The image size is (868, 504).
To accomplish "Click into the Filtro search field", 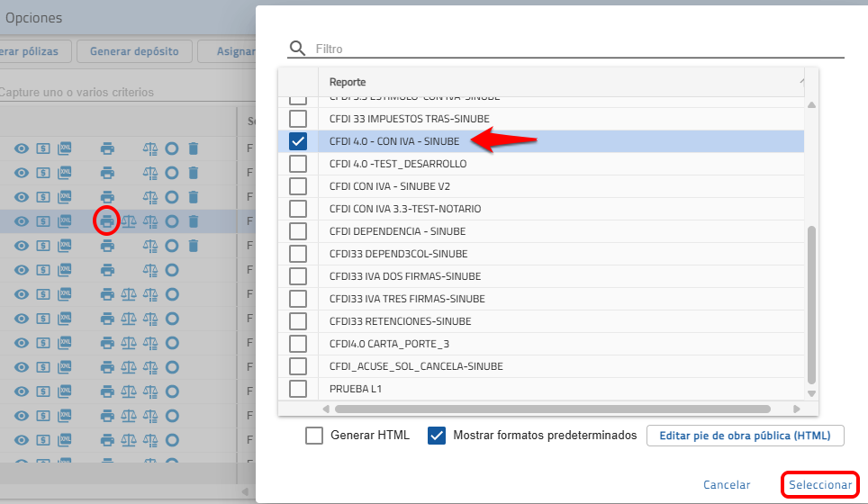I will (x=576, y=49).
